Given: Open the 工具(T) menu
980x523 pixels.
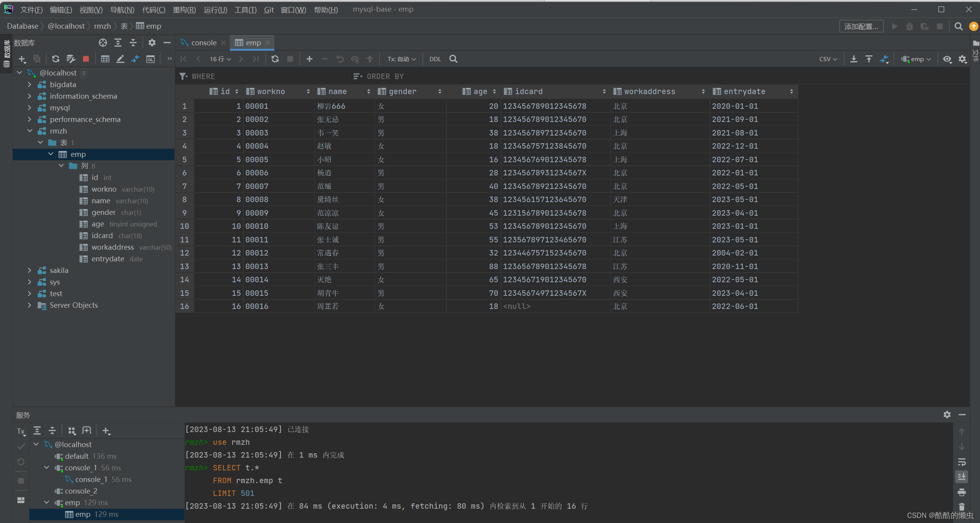Looking at the screenshot, I should [x=245, y=9].
